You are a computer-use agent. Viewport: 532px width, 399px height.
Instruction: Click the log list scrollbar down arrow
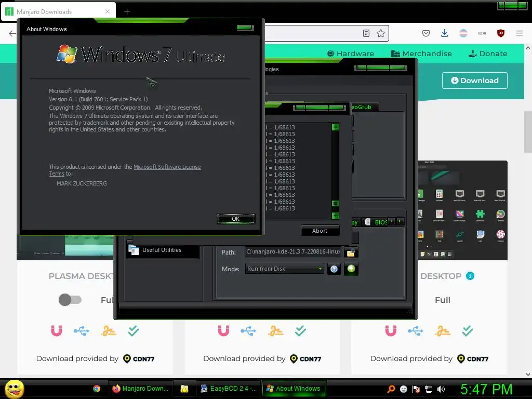(x=335, y=216)
